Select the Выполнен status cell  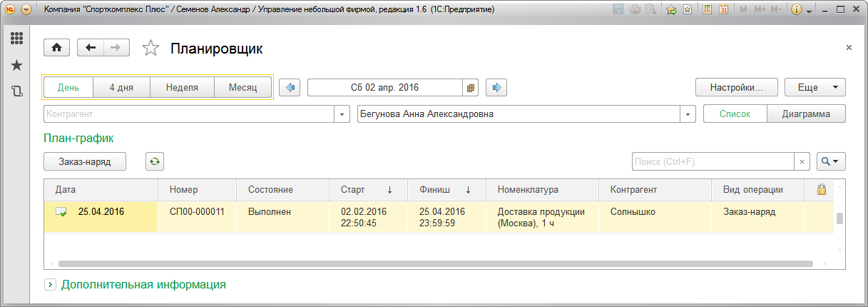tap(283, 217)
